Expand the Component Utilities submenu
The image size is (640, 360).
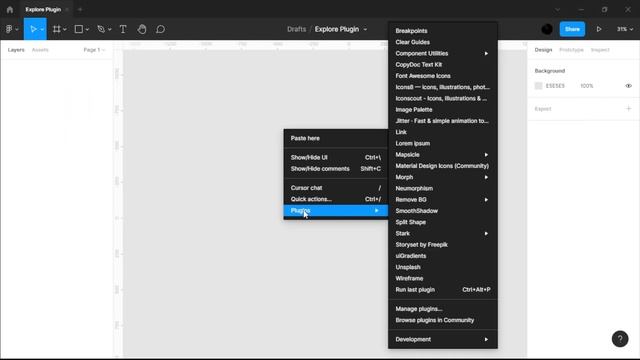[442, 53]
